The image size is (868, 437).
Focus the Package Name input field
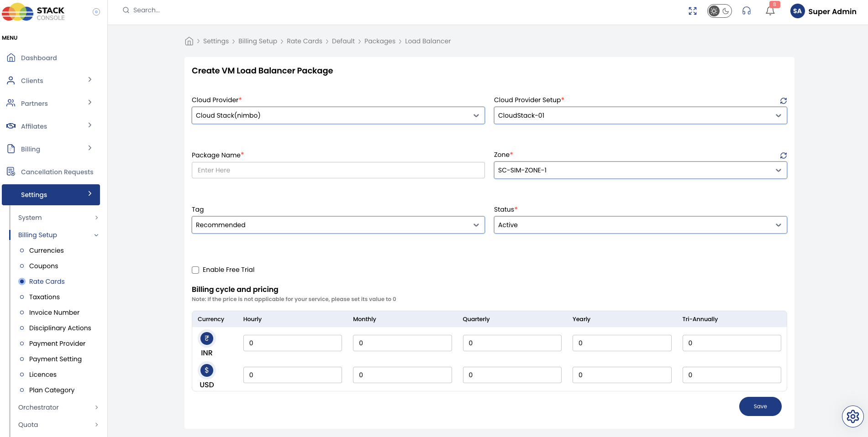coord(338,170)
